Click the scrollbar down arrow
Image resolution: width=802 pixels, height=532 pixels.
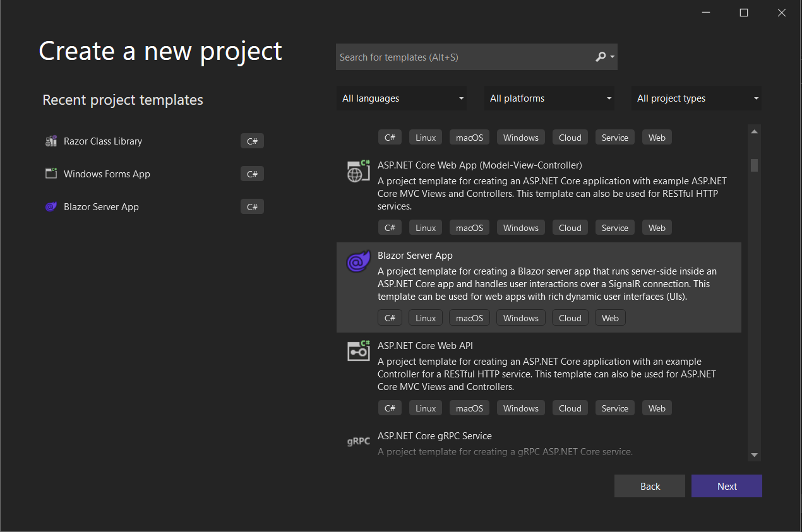[754, 454]
